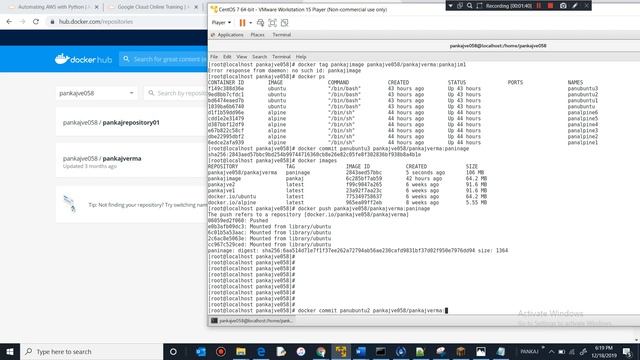Pause the virtual machine in VMware toolbar
The width and height of the screenshot is (640, 360).
(x=242, y=23)
